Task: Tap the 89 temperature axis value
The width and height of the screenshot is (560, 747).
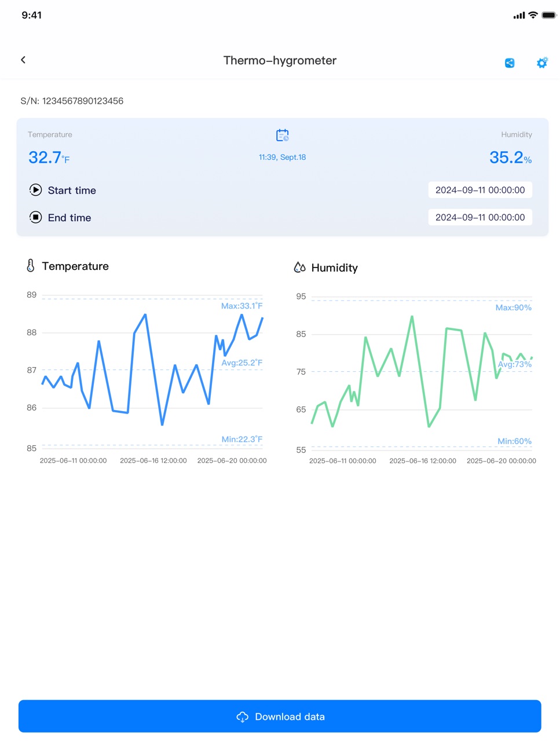Action: click(31, 295)
